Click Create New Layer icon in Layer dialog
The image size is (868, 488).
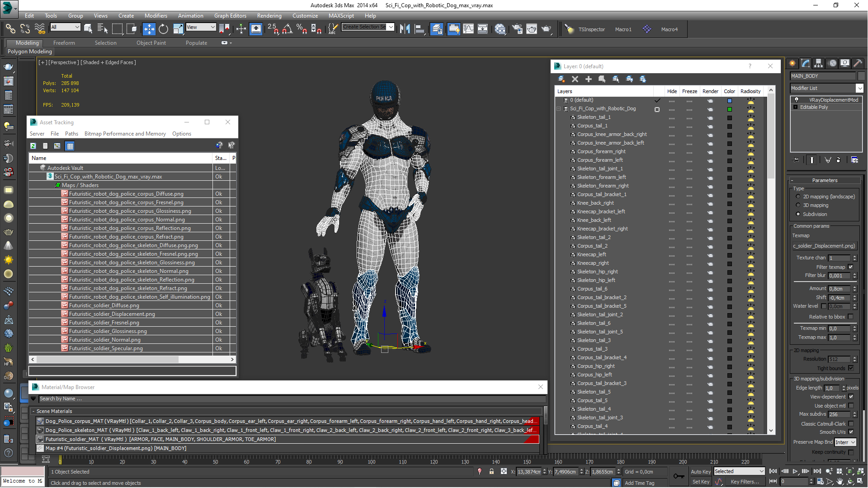[561, 79]
